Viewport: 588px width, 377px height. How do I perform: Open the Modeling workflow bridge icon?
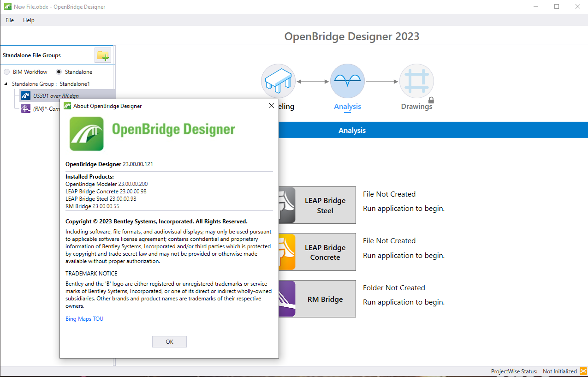[278, 82]
